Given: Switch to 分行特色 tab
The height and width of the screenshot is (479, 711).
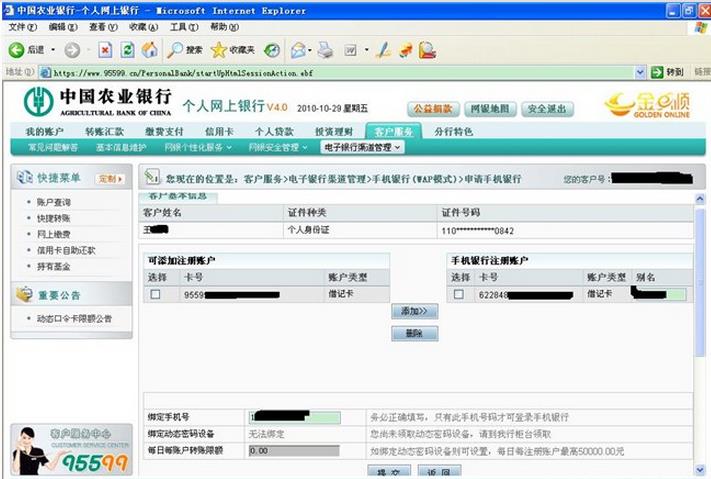Looking at the screenshot, I should point(453,132).
